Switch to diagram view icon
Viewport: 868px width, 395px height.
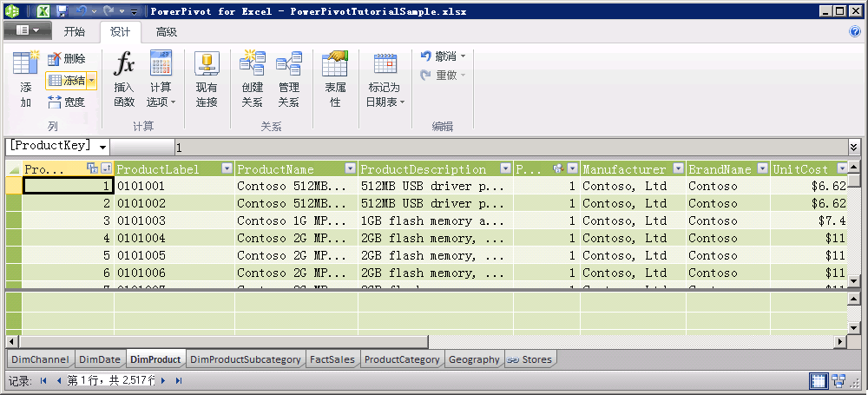(838, 380)
